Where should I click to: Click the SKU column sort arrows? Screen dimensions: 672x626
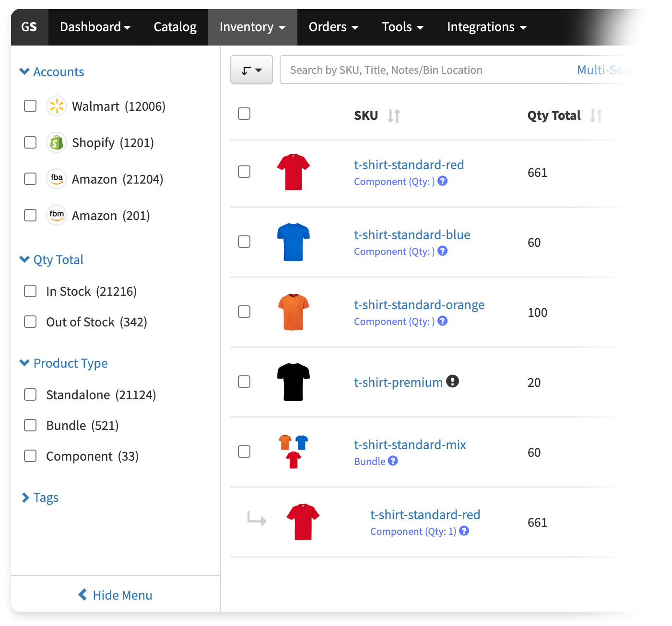pyautogui.click(x=394, y=116)
